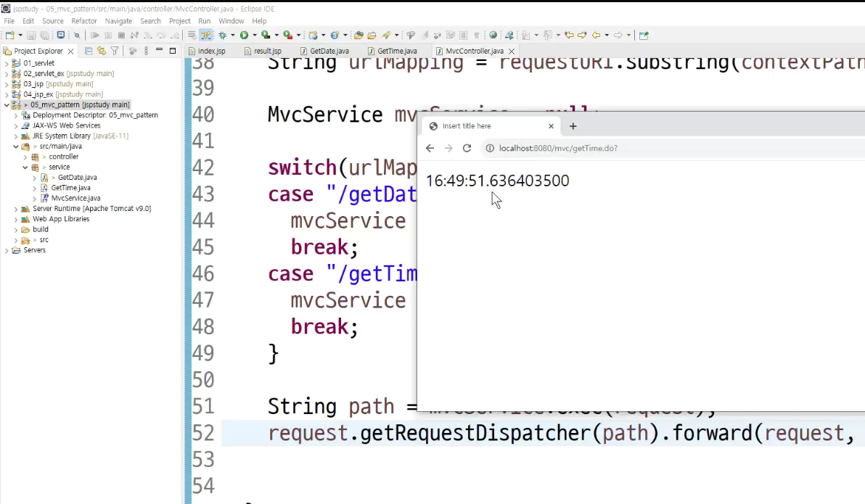Expand the controller package node
This screenshot has height=504, width=865.
click(x=25, y=157)
